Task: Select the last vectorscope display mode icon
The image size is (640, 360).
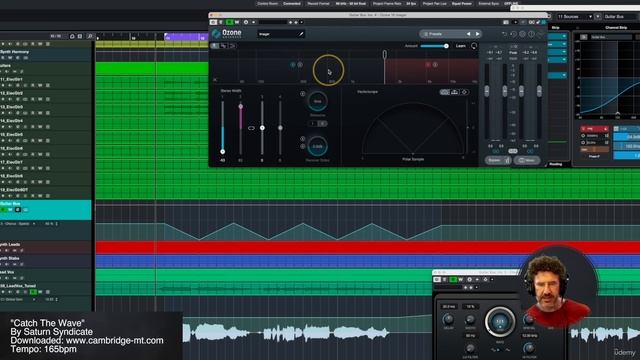Action: [464, 92]
